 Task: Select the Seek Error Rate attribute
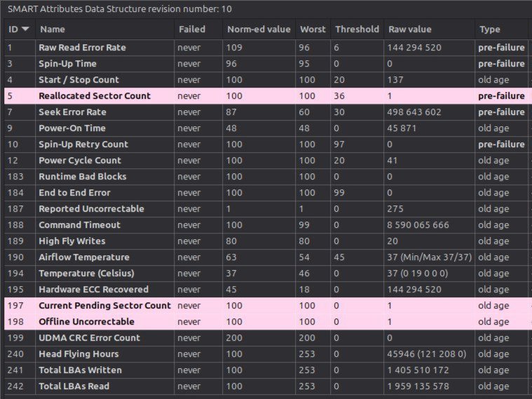tap(72, 112)
